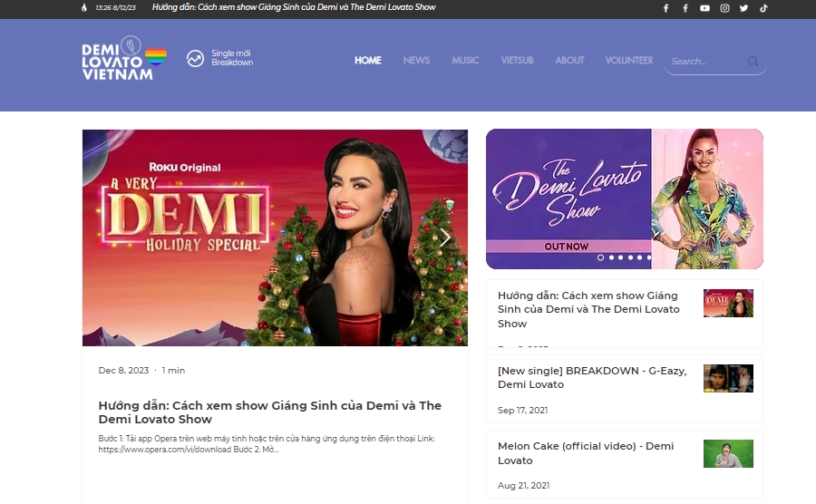Go to the HOME menu item
This screenshot has width=816, height=504.
[368, 61]
